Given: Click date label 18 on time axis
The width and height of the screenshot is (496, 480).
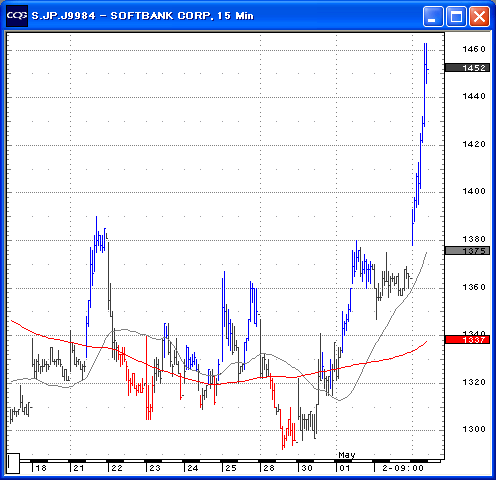Looking at the screenshot, I should [x=41, y=468].
